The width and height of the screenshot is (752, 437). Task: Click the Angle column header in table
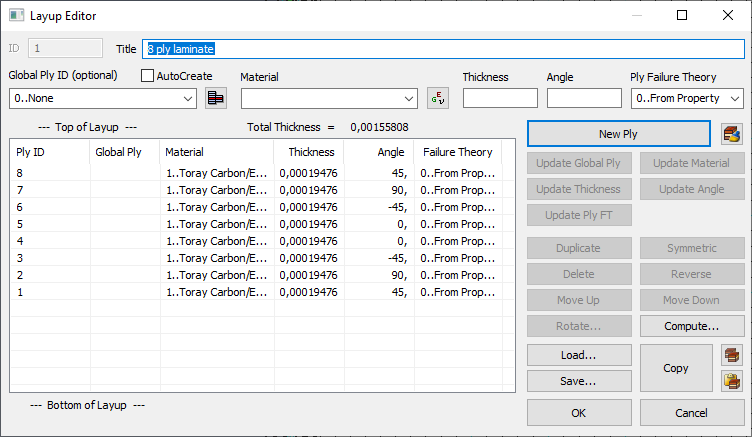point(379,152)
